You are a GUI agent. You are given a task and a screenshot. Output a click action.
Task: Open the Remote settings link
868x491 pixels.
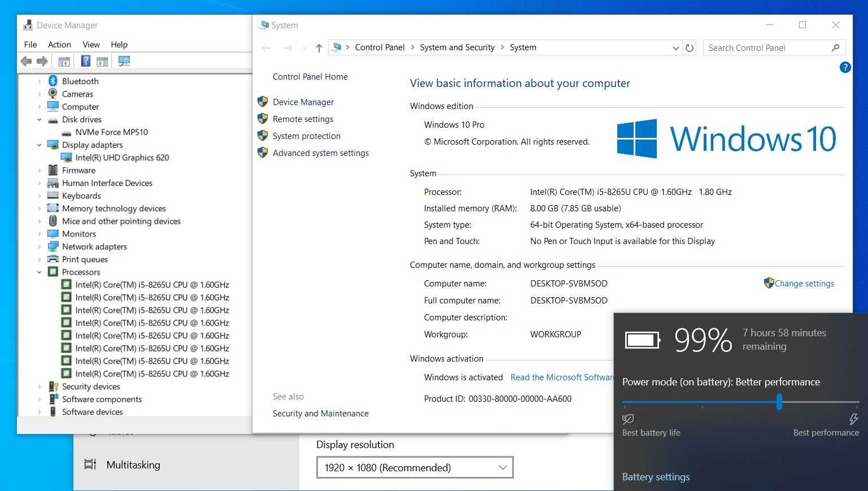click(x=303, y=119)
